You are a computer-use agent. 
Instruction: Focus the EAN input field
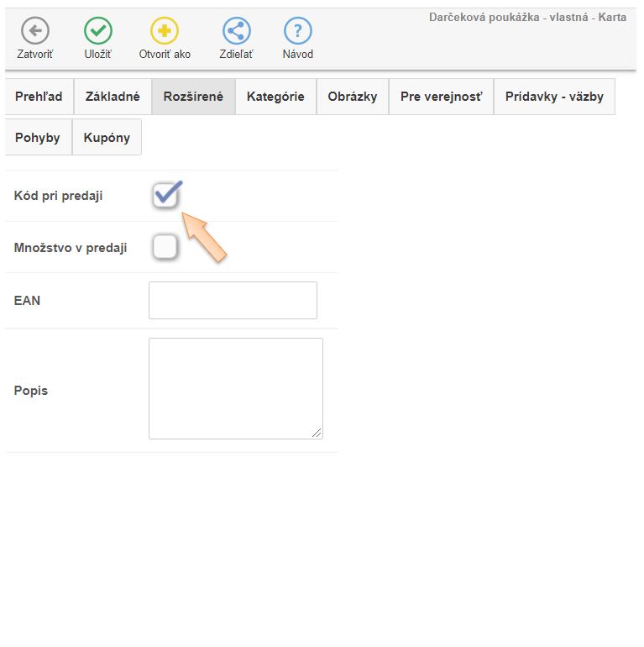[x=233, y=300]
